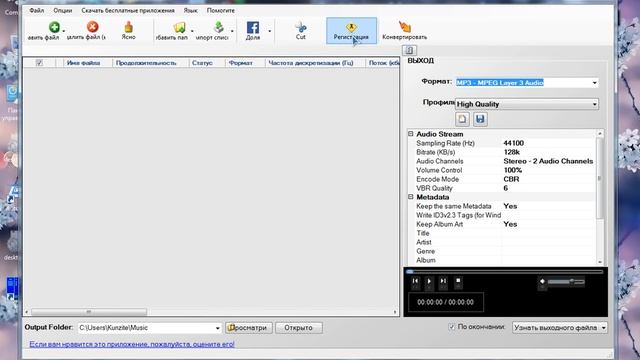Viewport: 640px width, 360px height.
Task: Click the Регистрация toolbar button
Action: [x=351, y=31]
